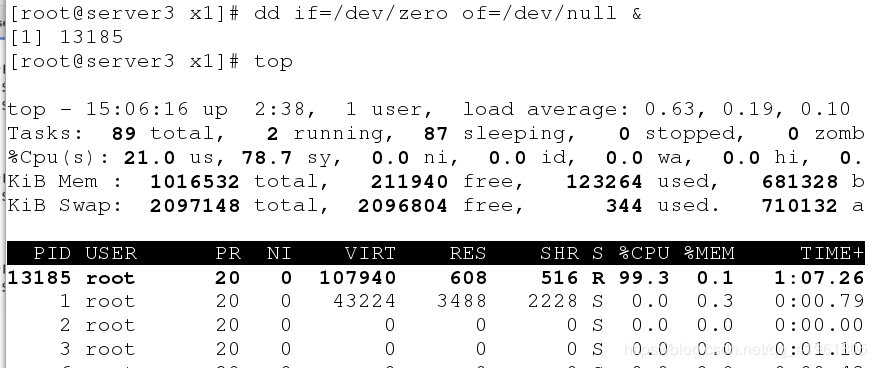This screenshot has height=368, width=877.
Task: Click the SHR column header
Action: pyautogui.click(x=559, y=253)
